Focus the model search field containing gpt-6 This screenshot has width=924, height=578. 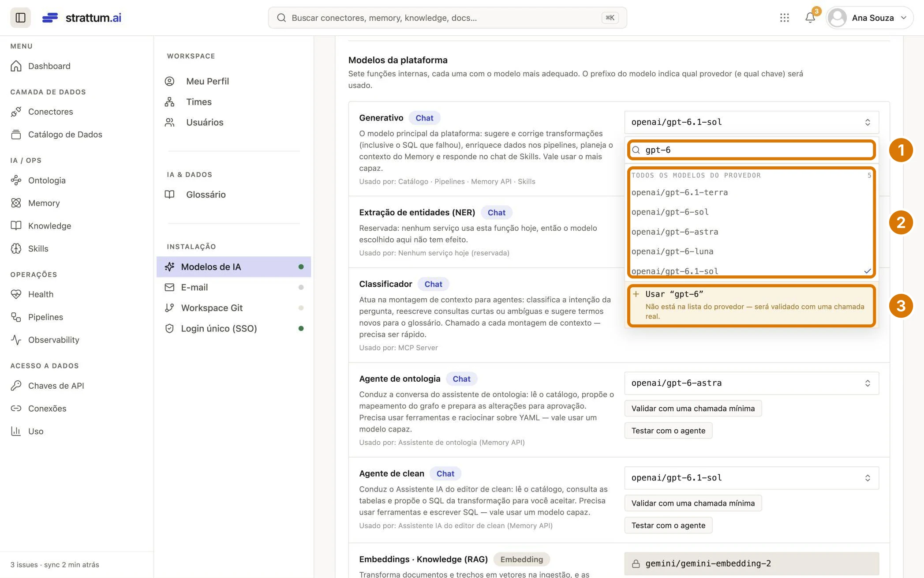(751, 150)
